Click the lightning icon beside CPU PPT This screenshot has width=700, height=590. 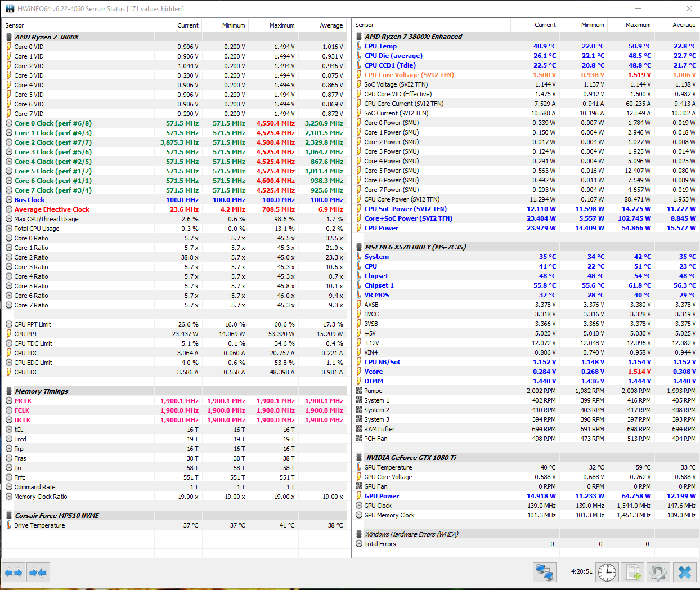(9, 334)
